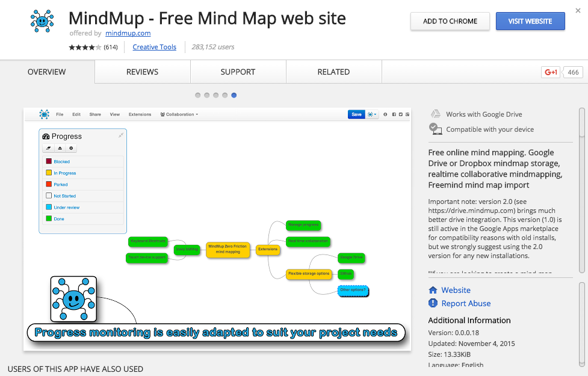Click the dashboard icon beside Progress heading

46,137
